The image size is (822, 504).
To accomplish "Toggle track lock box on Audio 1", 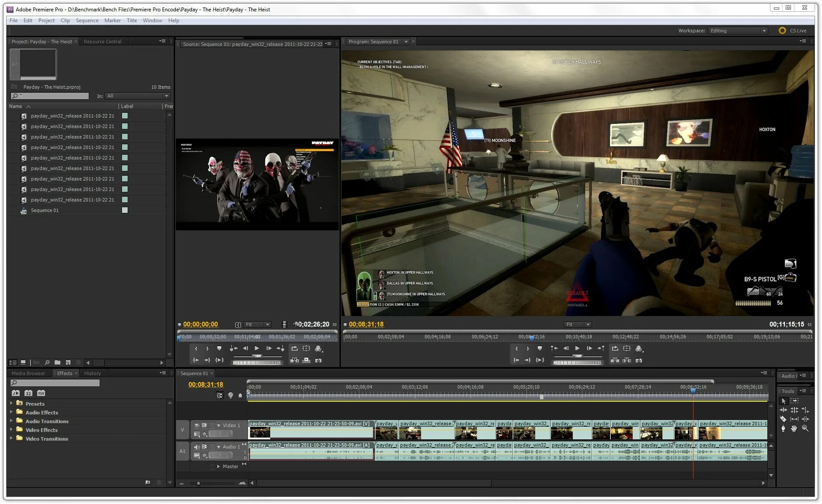I will click(212, 447).
